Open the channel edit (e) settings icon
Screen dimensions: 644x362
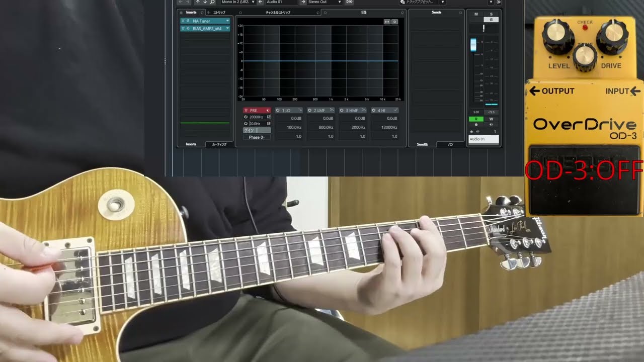(491, 19)
